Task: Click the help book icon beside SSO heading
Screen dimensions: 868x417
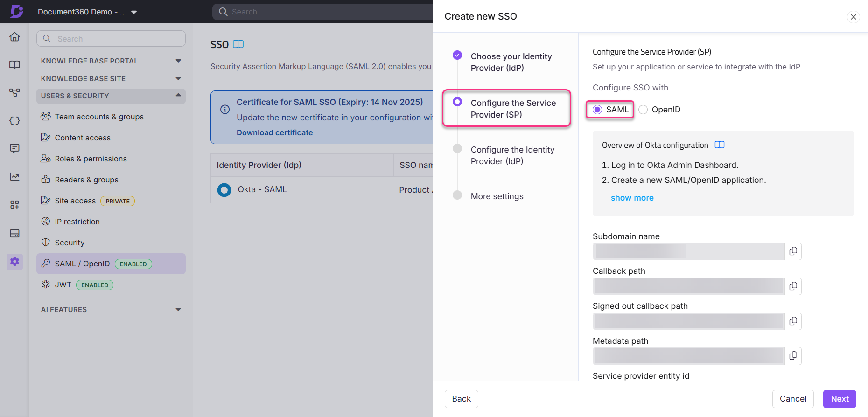Action: pyautogui.click(x=238, y=44)
